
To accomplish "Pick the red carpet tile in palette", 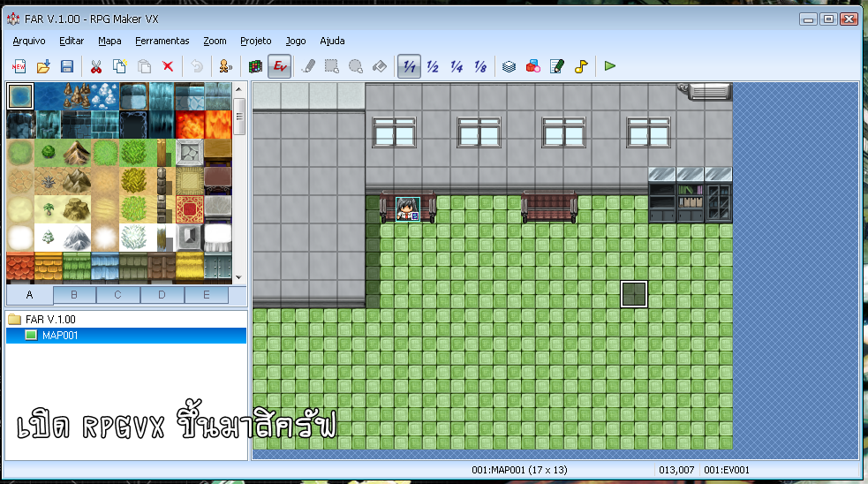I will pyautogui.click(x=189, y=209).
